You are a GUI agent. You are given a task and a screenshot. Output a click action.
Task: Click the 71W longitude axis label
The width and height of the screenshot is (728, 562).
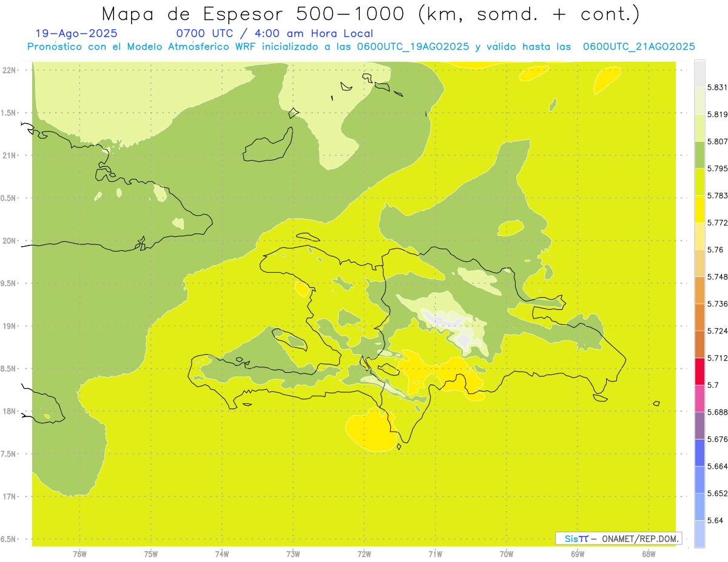435,554
